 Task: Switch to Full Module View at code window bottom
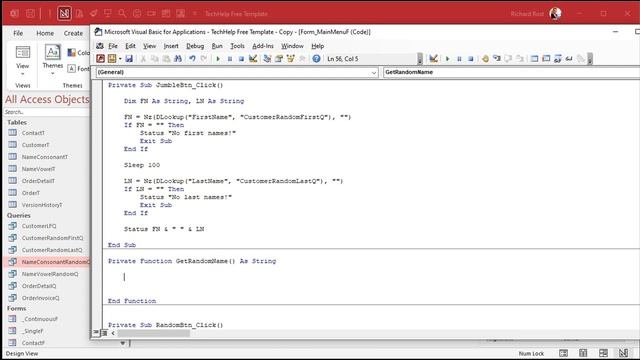(x=104, y=333)
